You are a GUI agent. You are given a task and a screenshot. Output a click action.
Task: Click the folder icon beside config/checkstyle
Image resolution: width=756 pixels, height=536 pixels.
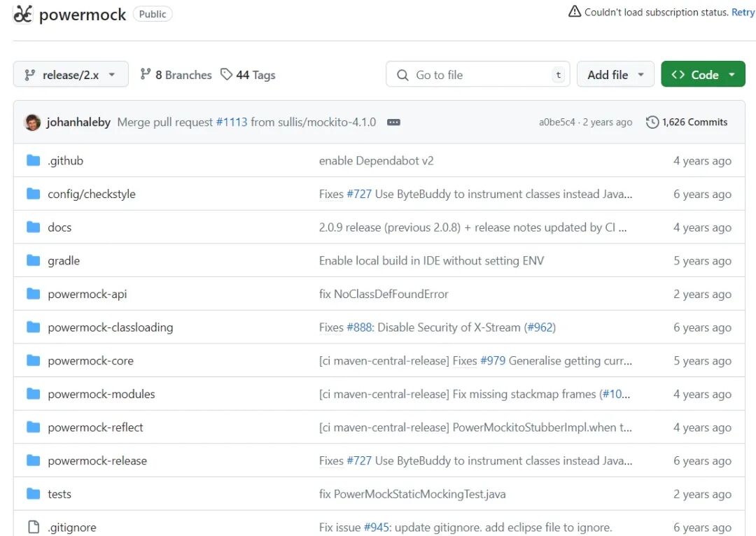click(34, 194)
